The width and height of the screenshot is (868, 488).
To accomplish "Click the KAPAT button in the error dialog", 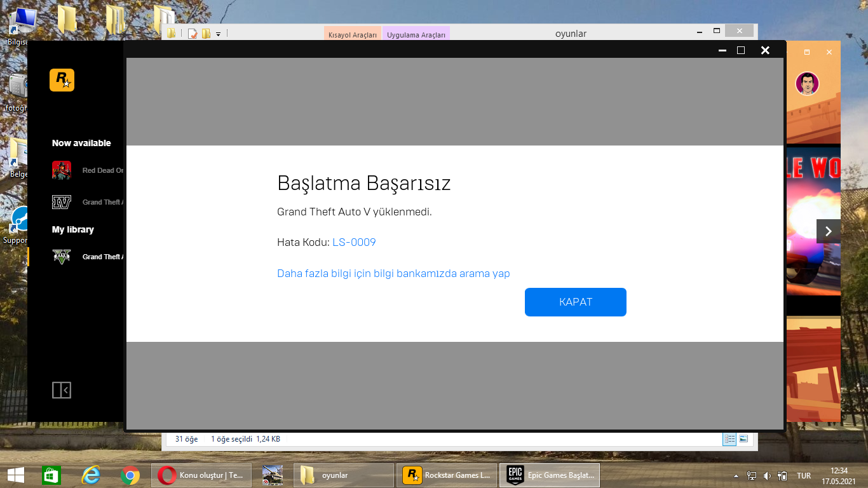I will pyautogui.click(x=575, y=302).
